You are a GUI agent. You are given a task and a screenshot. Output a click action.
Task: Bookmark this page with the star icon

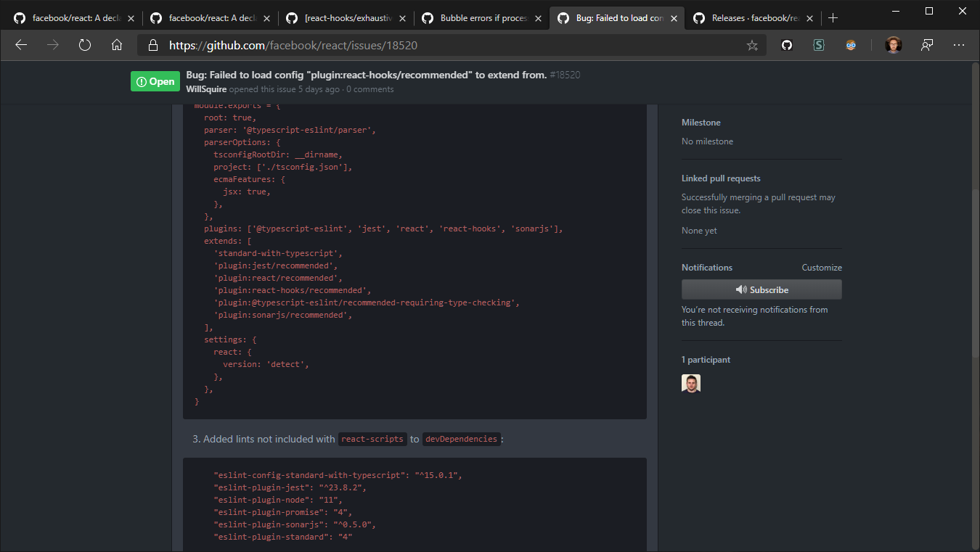point(752,45)
